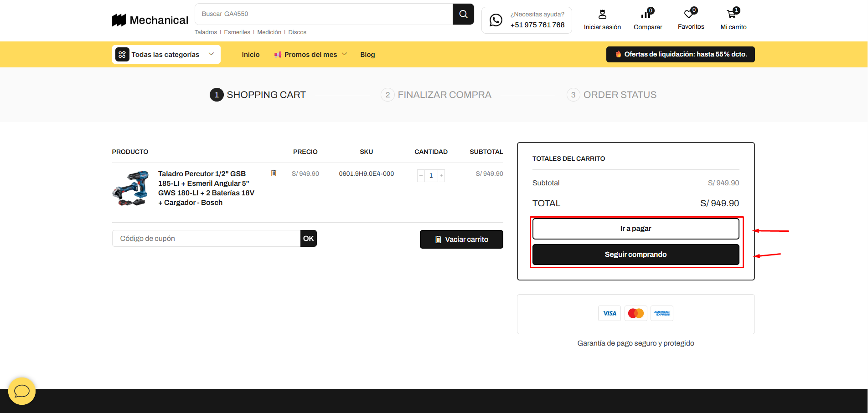Increase quantity with plus button
Screen dimensions: 868x413
click(441, 176)
